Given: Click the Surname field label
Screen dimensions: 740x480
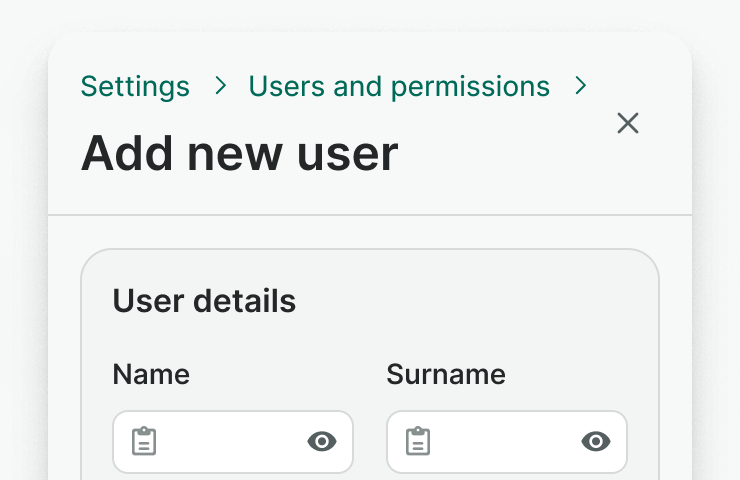Looking at the screenshot, I should pyautogui.click(x=446, y=374).
